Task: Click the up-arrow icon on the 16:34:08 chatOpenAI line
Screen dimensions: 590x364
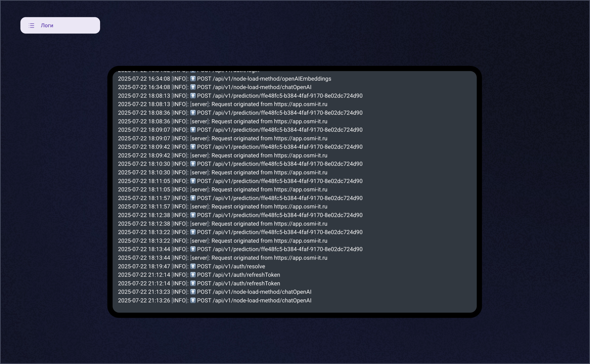Action: point(193,87)
